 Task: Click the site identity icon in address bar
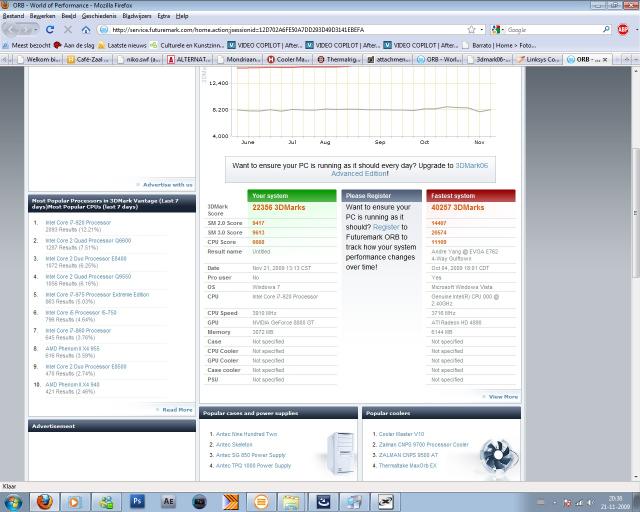click(x=104, y=29)
